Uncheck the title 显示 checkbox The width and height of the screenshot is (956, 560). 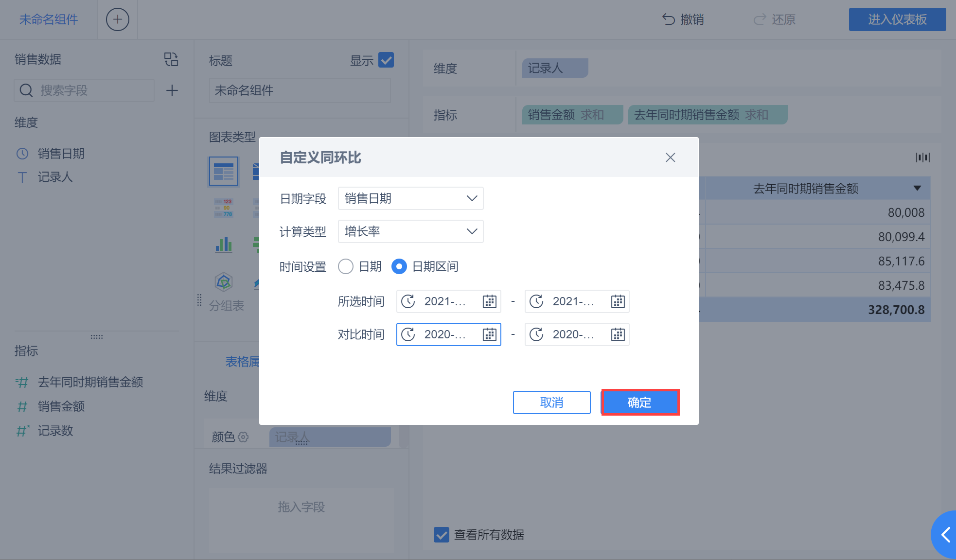click(x=386, y=60)
